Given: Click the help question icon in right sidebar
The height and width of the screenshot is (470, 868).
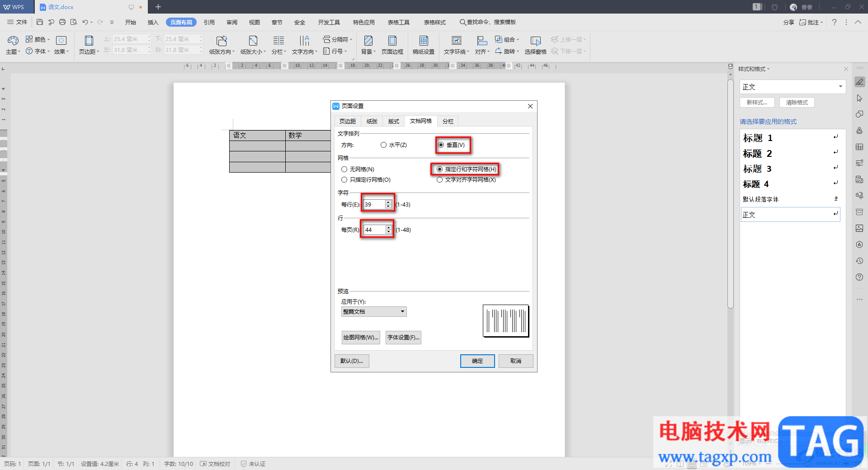Looking at the screenshot, I should coord(859,277).
